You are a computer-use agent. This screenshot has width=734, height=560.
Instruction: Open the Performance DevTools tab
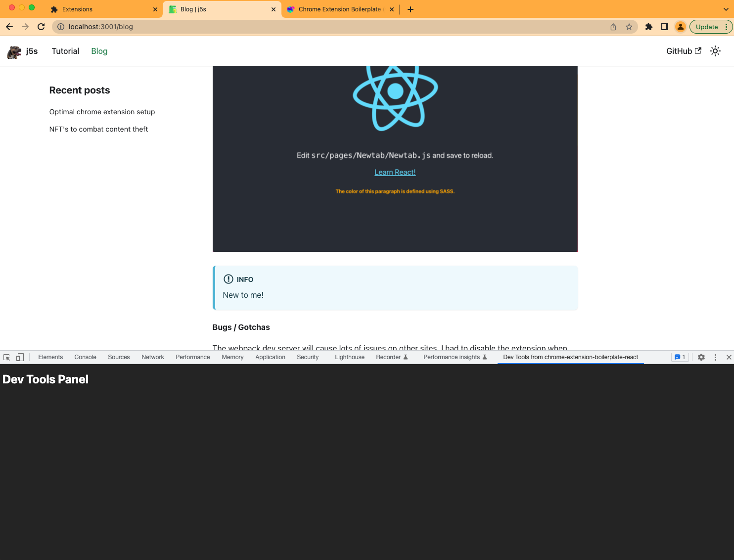click(193, 357)
